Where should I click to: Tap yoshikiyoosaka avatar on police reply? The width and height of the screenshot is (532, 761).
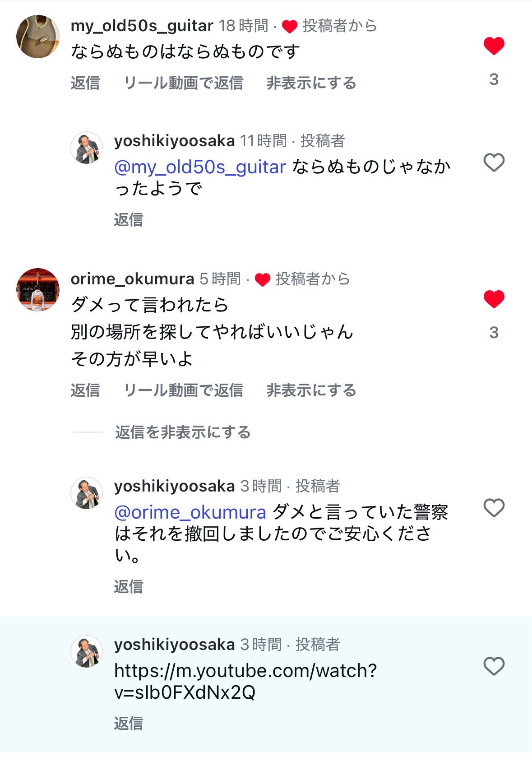87,493
